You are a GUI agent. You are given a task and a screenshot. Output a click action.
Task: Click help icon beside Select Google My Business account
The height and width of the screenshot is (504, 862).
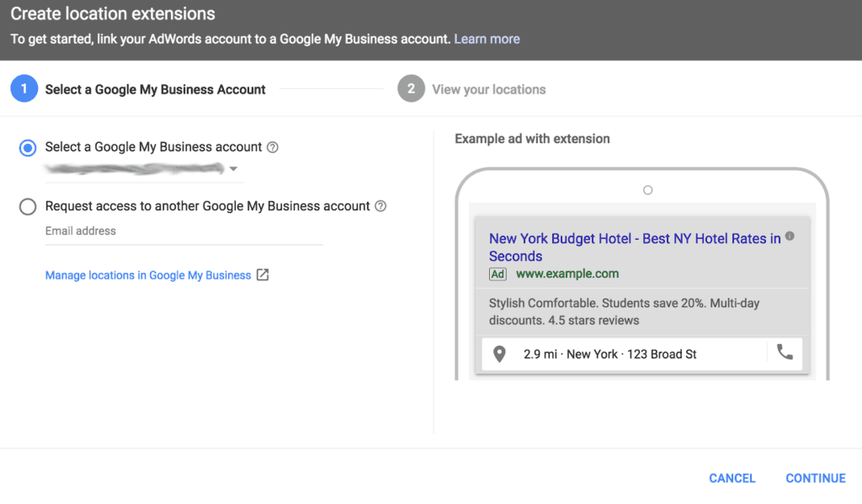tap(272, 147)
